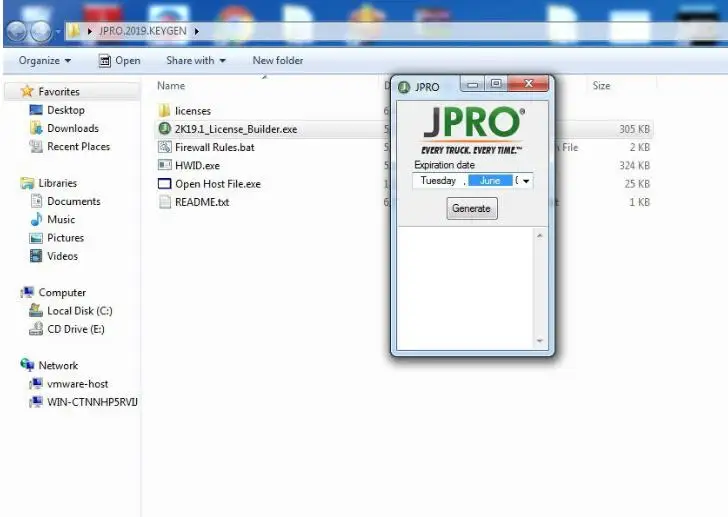Select Local Disk (C:) in the sidebar
The width and height of the screenshot is (728, 517).
coord(80,310)
